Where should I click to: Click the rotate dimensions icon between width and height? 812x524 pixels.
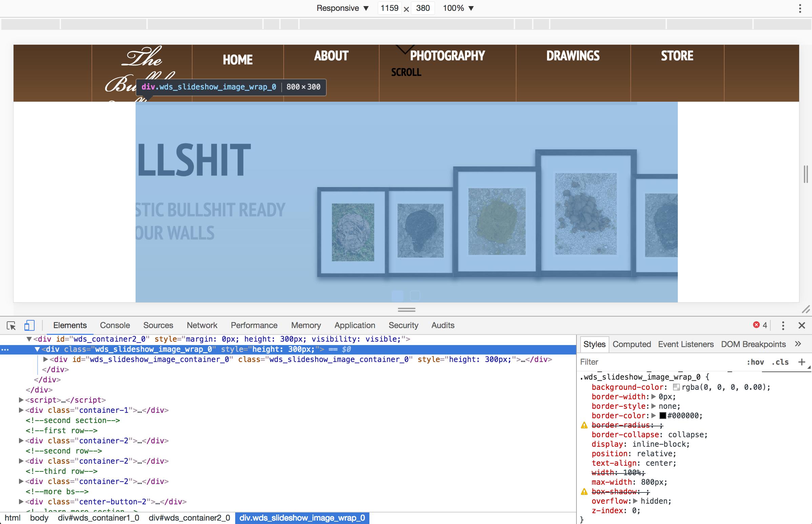[x=406, y=9]
